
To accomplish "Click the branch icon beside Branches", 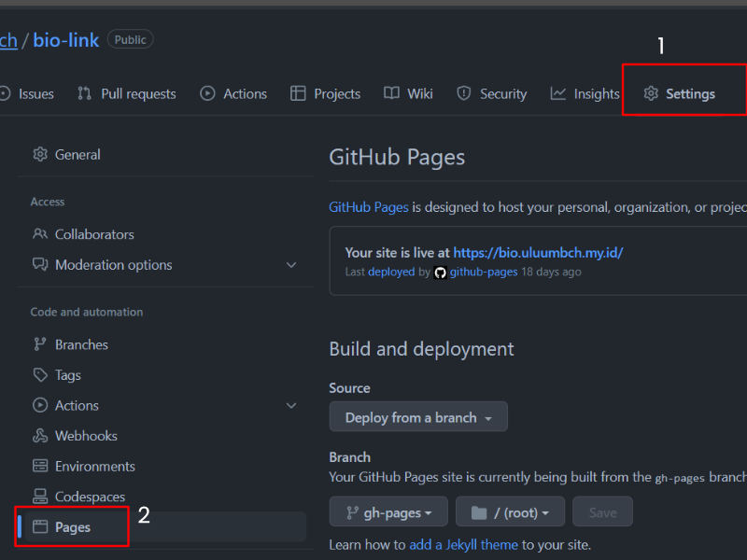I will [x=40, y=344].
